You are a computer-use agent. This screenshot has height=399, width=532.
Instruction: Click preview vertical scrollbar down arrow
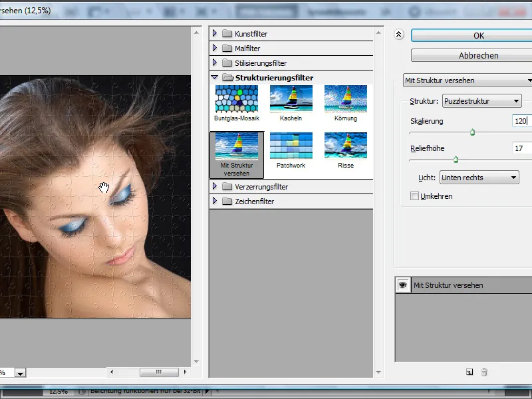click(196, 362)
